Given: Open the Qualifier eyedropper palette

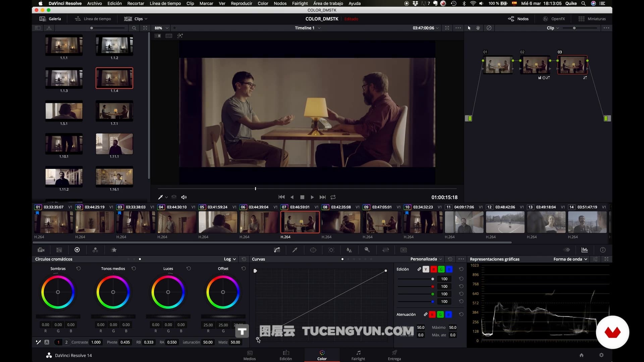Looking at the screenshot, I should point(295,250).
